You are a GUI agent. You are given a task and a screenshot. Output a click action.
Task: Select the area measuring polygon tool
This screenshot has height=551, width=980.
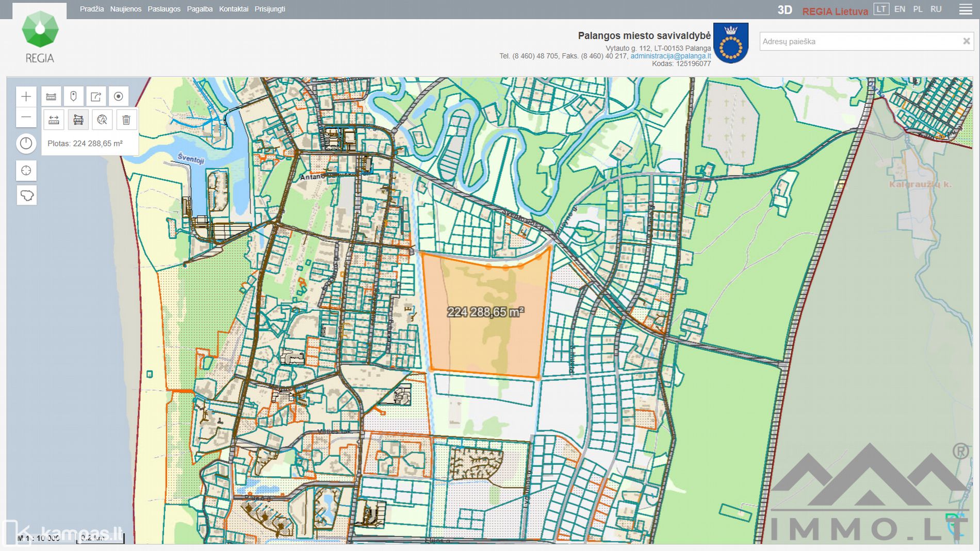coord(78,120)
